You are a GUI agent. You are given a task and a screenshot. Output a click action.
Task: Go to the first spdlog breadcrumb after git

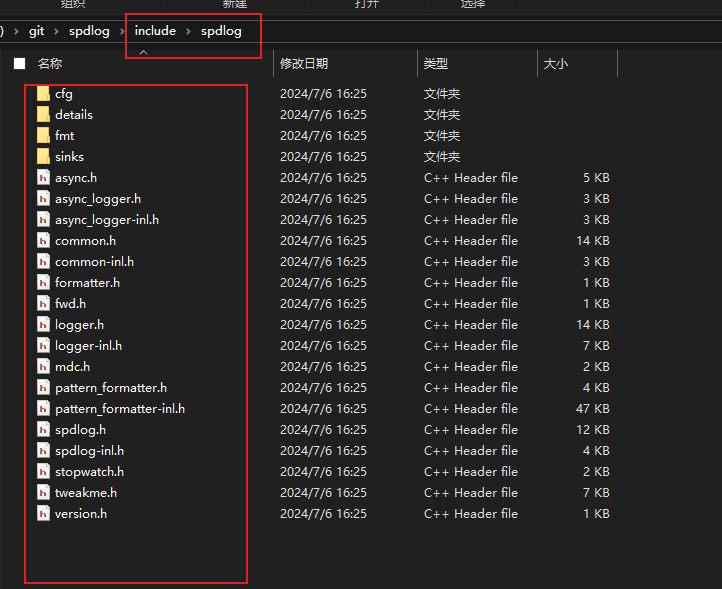[89, 31]
